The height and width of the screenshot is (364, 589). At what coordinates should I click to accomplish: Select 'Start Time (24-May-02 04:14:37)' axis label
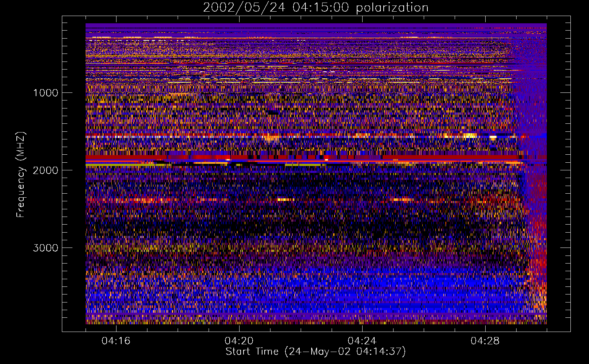316,352
